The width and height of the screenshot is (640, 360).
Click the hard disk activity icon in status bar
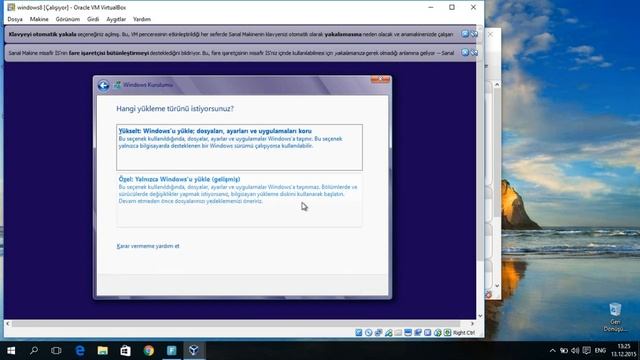tap(359, 333)
